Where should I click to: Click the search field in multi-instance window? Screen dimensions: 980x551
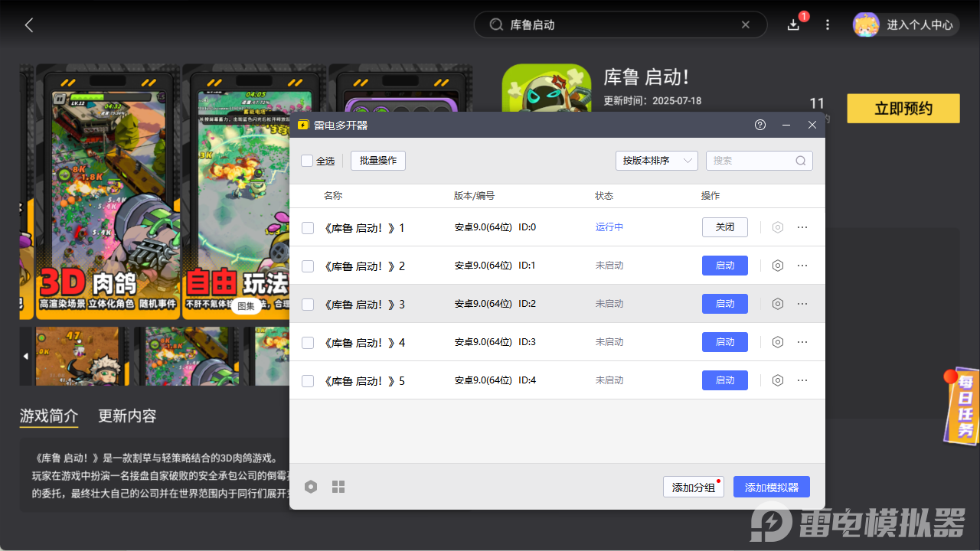tap(752, 161)
